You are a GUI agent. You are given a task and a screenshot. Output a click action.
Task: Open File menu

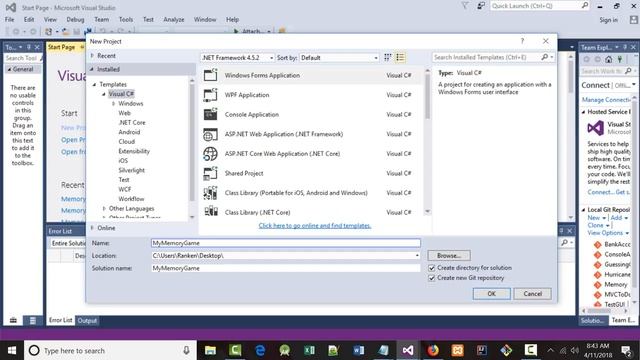(x=9, y=19)
